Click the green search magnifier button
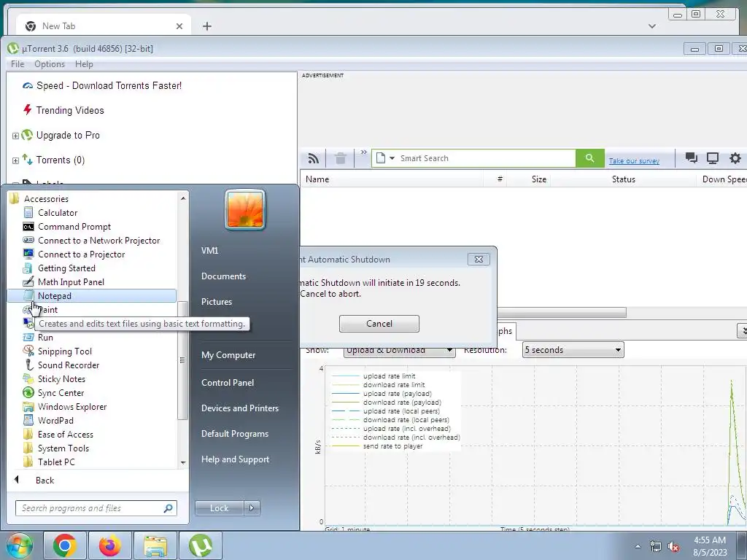Screen dimensions: 747x560 pyautogui.click(x=589, y=158)
